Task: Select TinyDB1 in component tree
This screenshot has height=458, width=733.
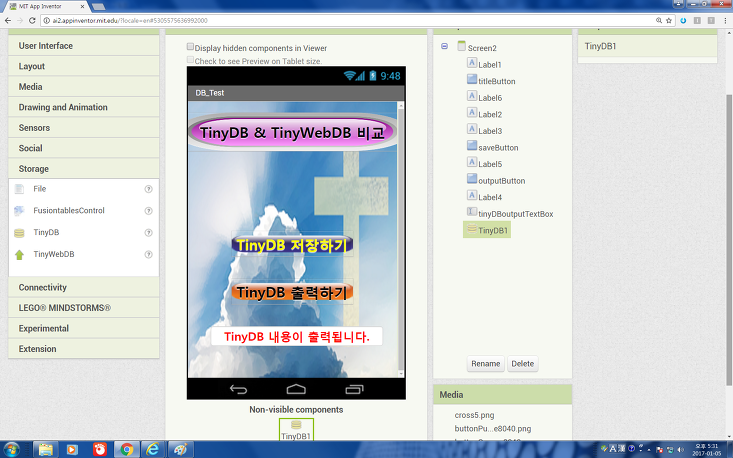Action: tap(487, 230)
